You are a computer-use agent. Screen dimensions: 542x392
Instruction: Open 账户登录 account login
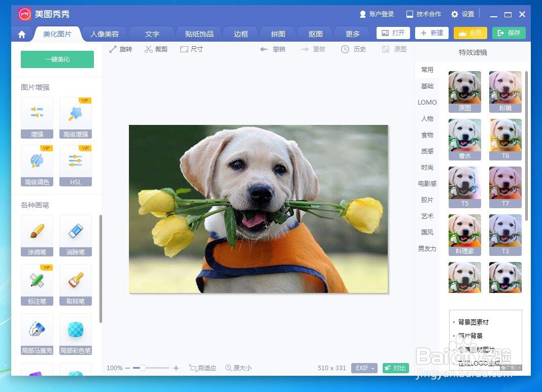click(377, 14)
